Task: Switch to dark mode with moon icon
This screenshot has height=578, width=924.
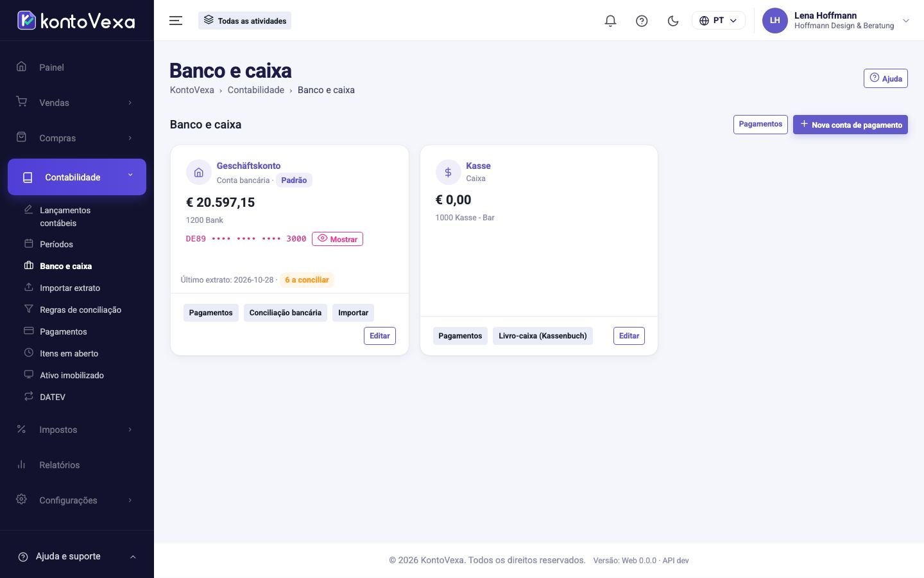Action: [673, 21]
